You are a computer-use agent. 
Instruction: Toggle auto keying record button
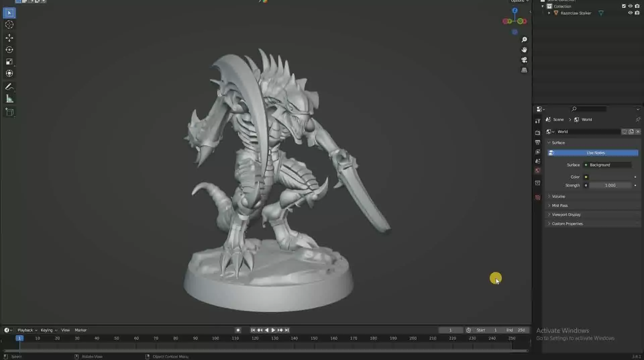[238, 330]
